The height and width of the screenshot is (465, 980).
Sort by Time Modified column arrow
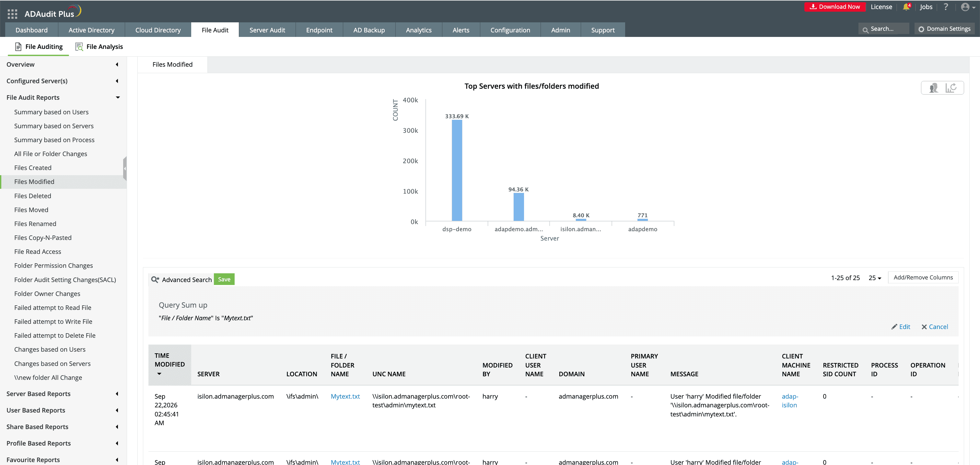click(x=159, y=374)
